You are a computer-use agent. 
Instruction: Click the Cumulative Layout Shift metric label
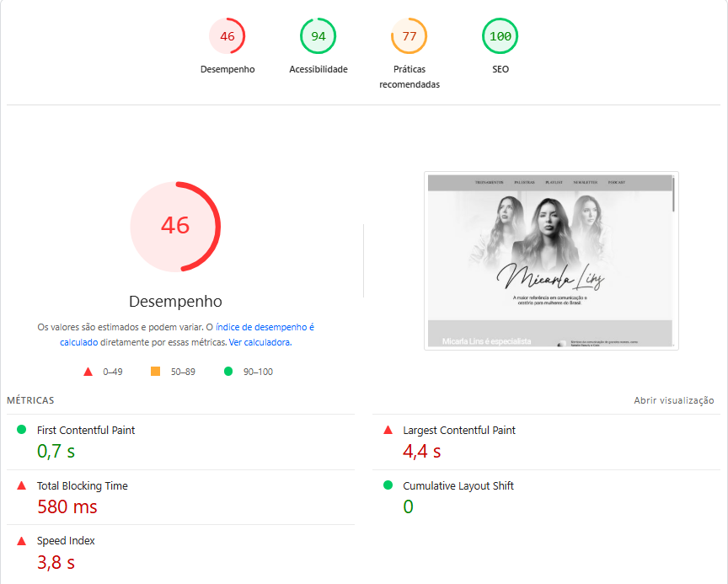coord(458,485)
